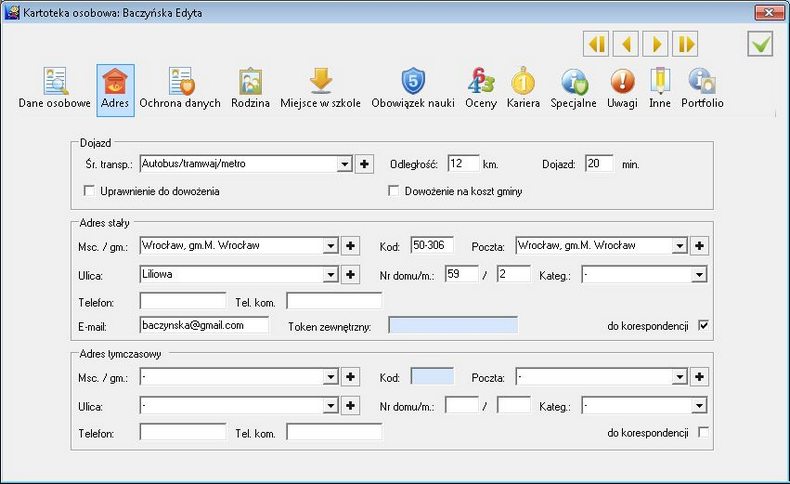Open the Rodzina section icon
Screen dimensions: 790x484
coord(250,82)
